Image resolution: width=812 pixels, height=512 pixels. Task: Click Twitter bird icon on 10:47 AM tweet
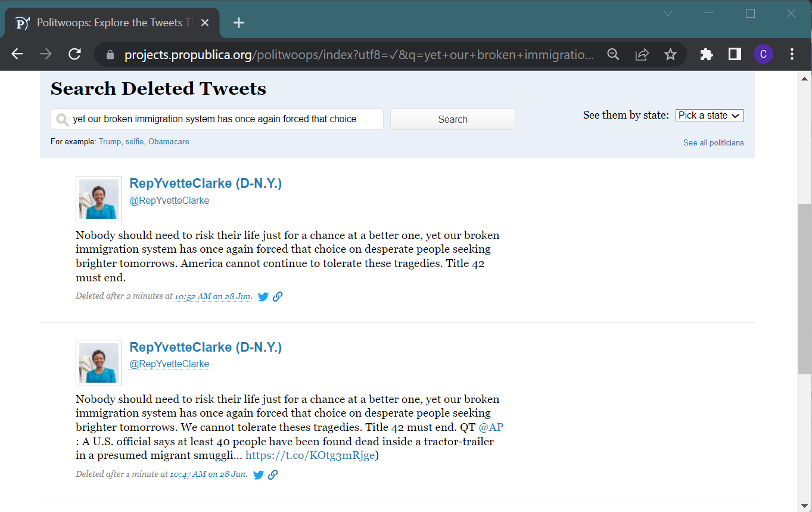pyautogui.click(x=259, y=475)
